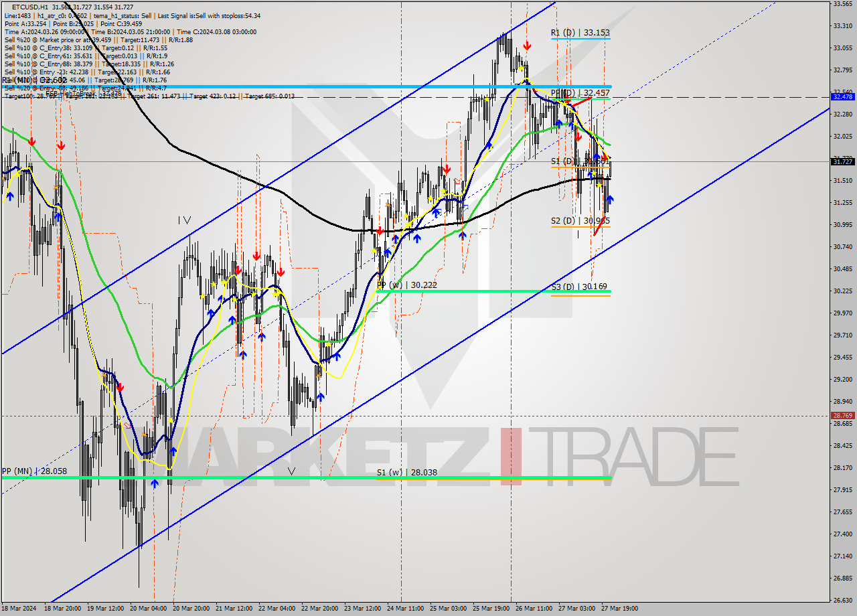Click the 'Sell %10 @ C_Entry61: 35.631' line

pos(49,56)
